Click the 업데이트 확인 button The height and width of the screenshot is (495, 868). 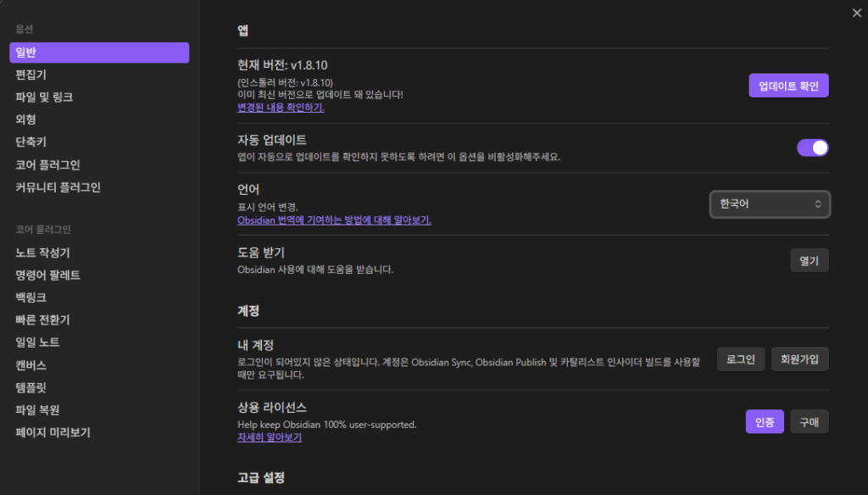point(788,86)
